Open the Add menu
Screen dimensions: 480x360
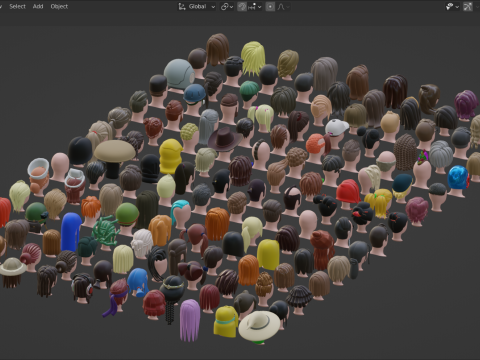tap(38, 6)
